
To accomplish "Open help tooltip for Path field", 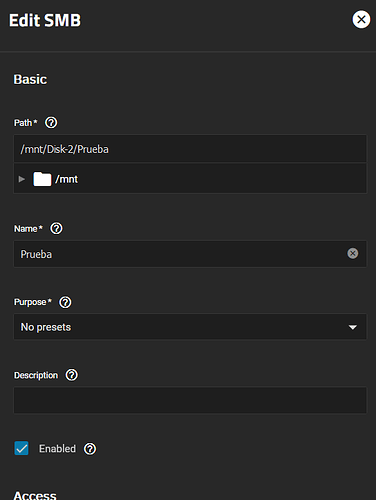I will click(x=51, y=123).
